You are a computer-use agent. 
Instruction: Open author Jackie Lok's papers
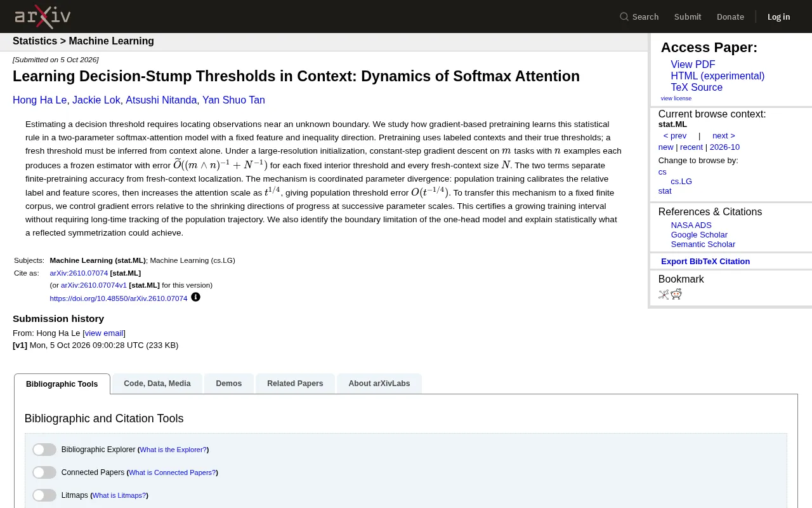[x=96, y=100]
